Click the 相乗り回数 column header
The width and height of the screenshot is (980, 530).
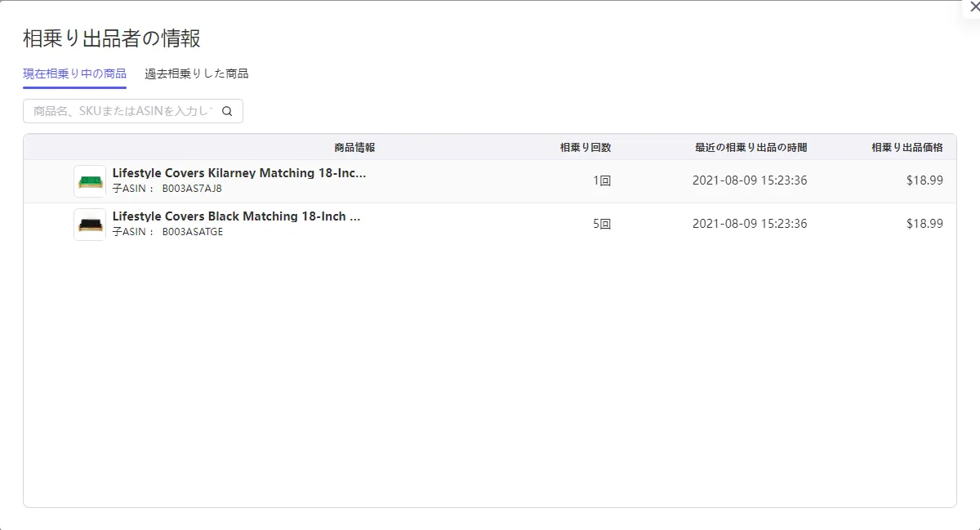586,148
